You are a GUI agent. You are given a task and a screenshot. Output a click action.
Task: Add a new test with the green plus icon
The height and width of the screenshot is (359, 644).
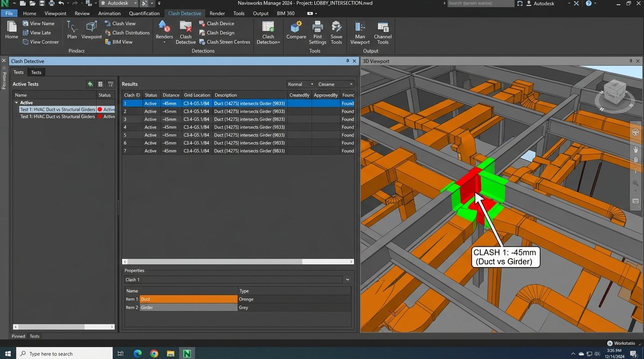click(90, 84)
